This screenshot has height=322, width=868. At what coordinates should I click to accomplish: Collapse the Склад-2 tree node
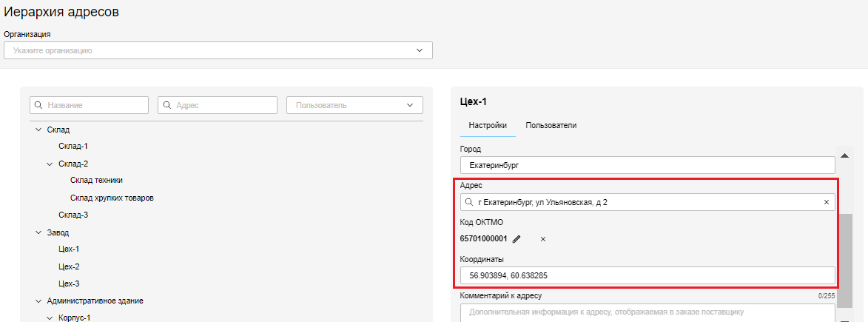50,164
